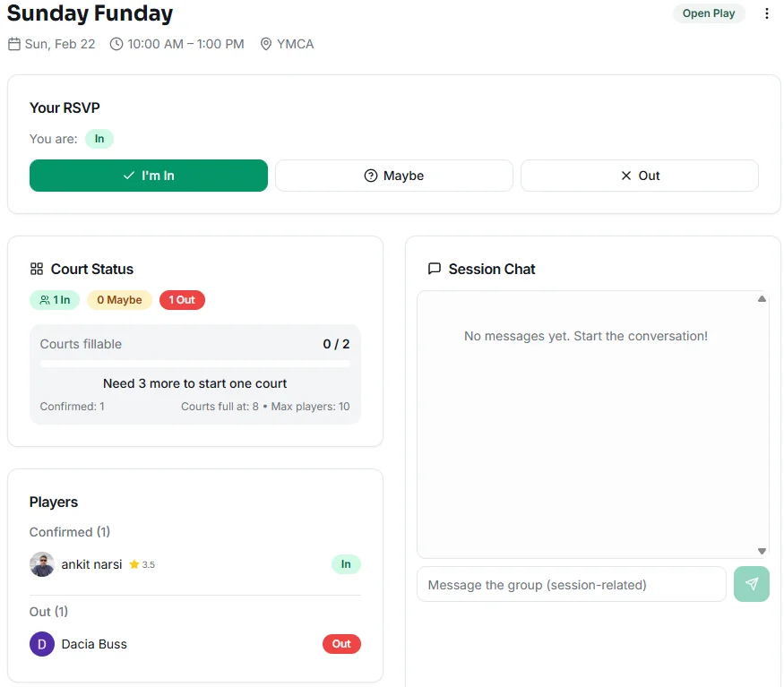
Task: Click the calendar icon beside the date
Action: point(13,43)
